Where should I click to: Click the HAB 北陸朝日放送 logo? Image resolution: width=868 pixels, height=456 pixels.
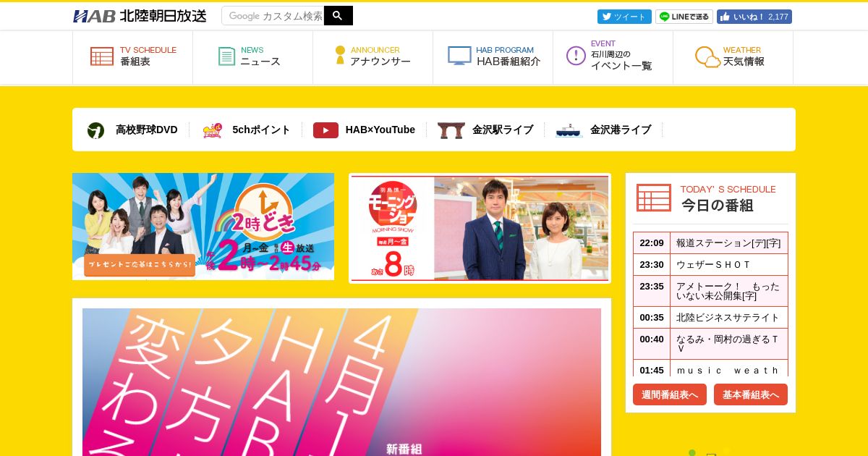point(140,16)
